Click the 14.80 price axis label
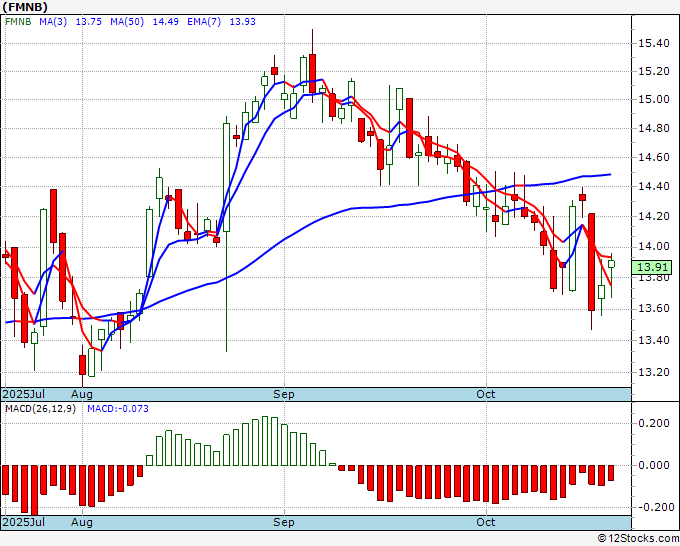Screen dimensions: 680x546 654,129
